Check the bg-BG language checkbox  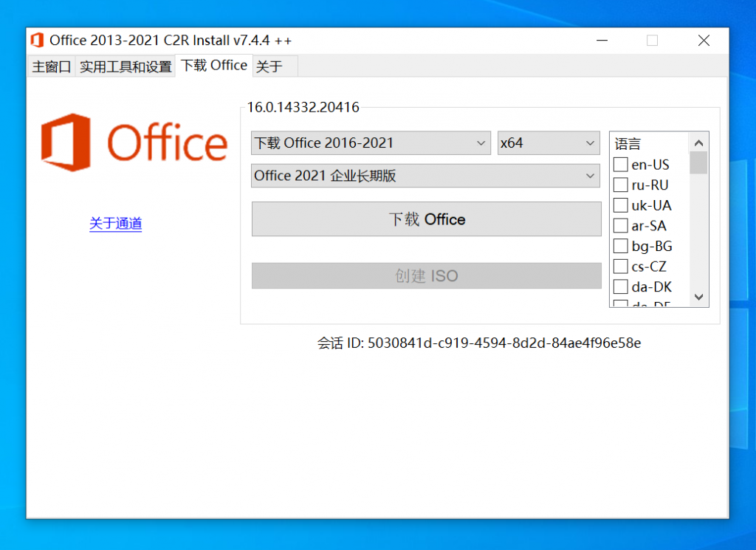[x=620, y=246]
